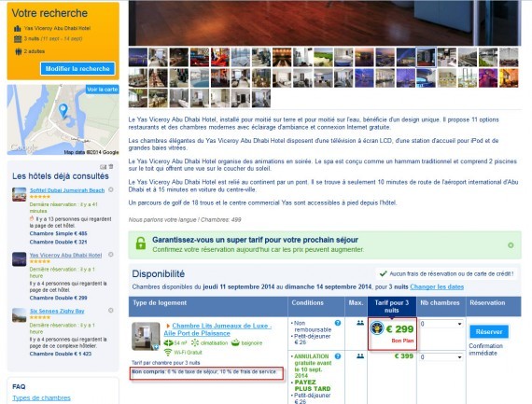Click the flame icon under Sofitel listing

[x=32, y=218]
